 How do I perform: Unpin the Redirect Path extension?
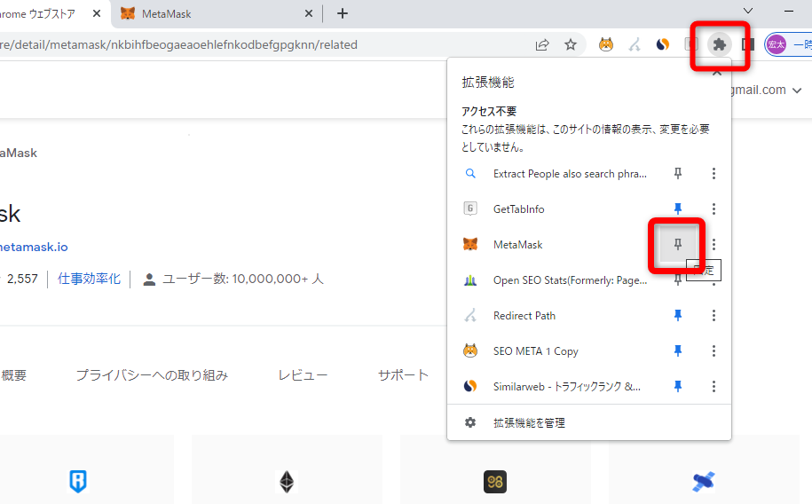pyautogui.click(x=677, y=316)
